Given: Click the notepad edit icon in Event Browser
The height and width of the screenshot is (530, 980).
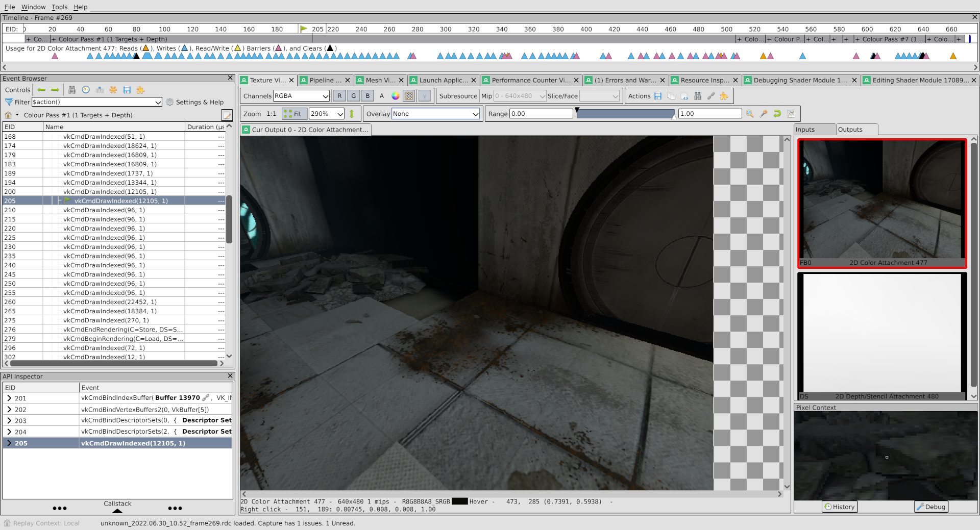Looking at the screenshot, I should pyautogui.click(x=227, y=115).
